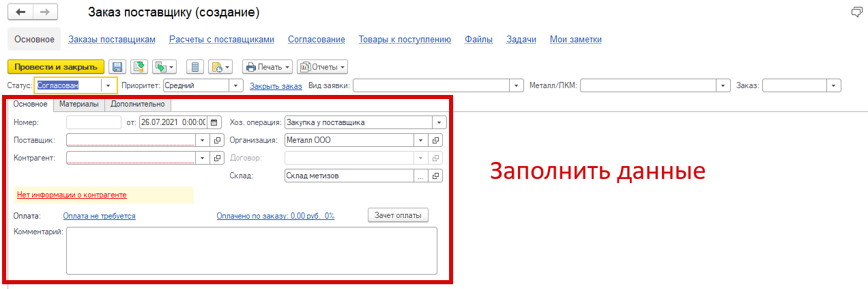Open the Задачи navigation link

tap(521, 40)
